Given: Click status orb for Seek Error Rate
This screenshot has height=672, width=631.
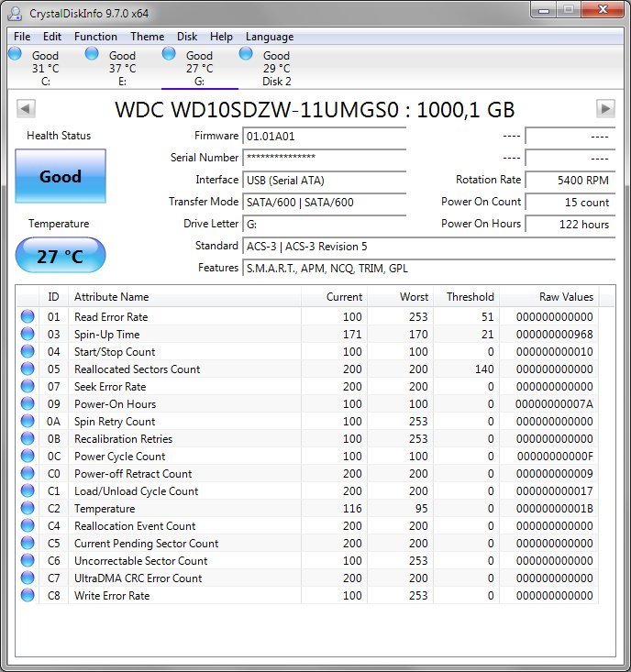Looking at the screenshot, I should 28,386.
